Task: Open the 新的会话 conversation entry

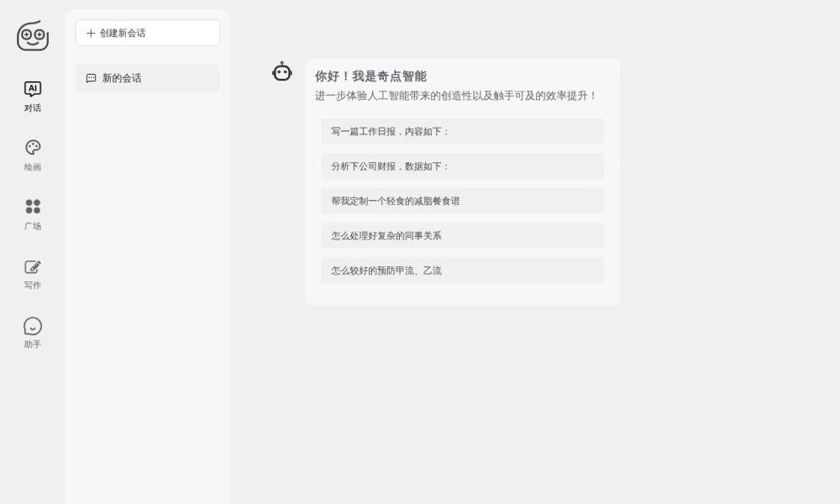Action: [x=147, y=77]
